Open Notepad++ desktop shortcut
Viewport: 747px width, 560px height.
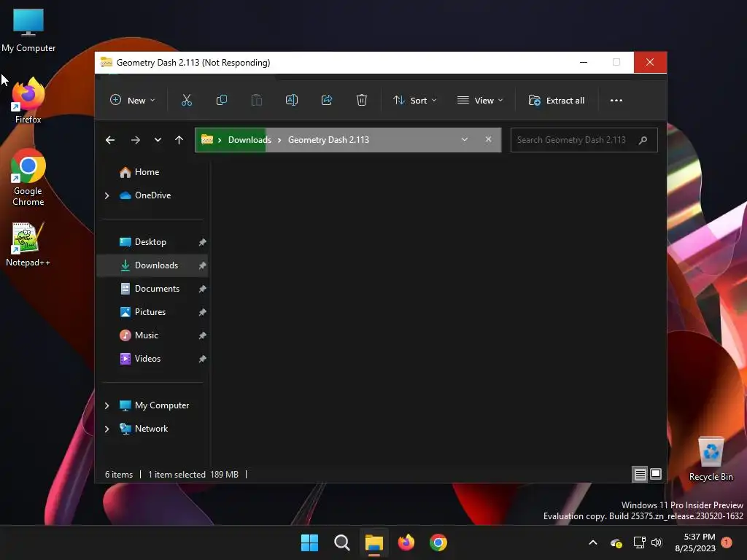click(28, 244)
